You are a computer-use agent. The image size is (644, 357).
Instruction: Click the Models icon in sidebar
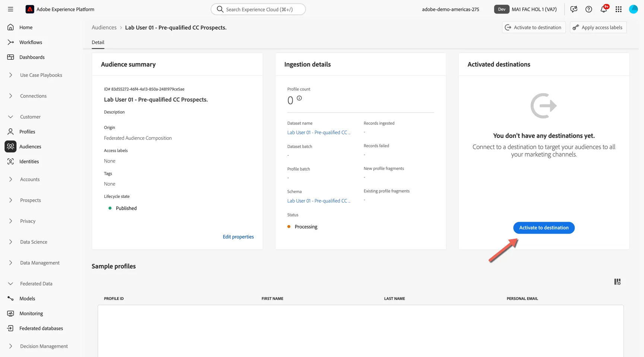[x=10, y=298]
